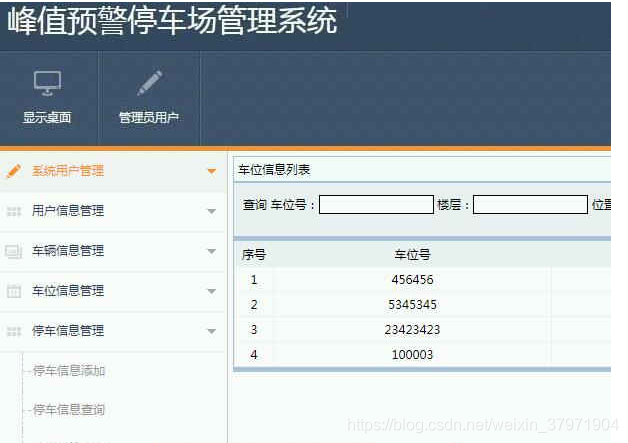
Task: Click the 车位信息列表 panel title
Action: 274,170
